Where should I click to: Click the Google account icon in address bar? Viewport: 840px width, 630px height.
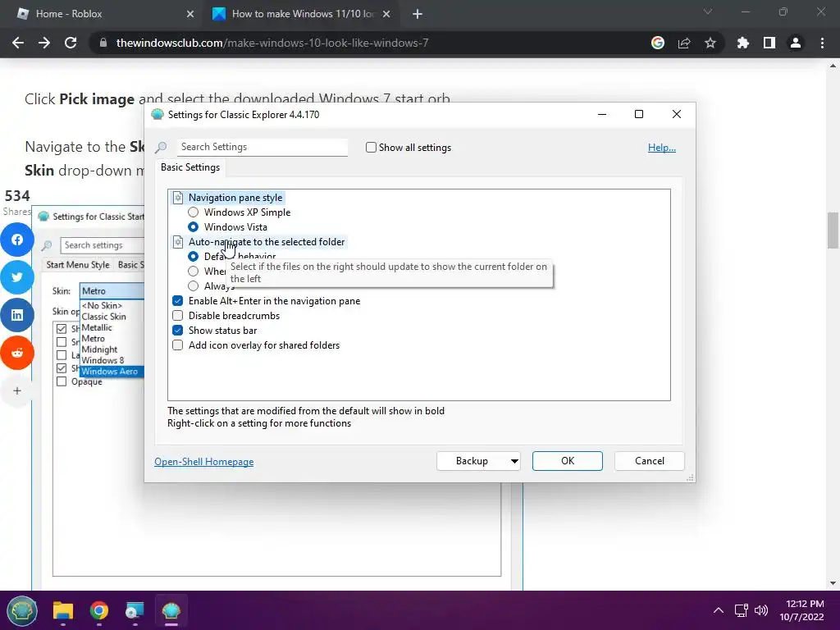[657, 43]
